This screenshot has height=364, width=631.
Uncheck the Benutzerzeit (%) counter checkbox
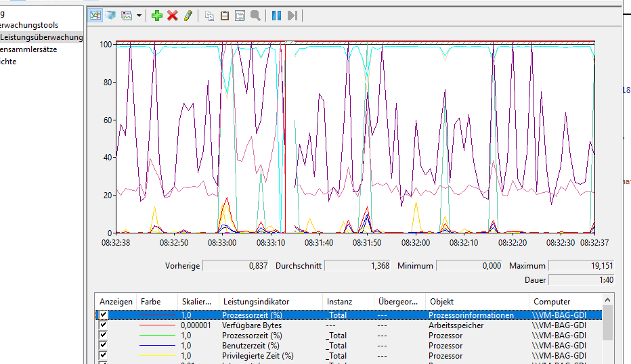click(x=104, y=344)
